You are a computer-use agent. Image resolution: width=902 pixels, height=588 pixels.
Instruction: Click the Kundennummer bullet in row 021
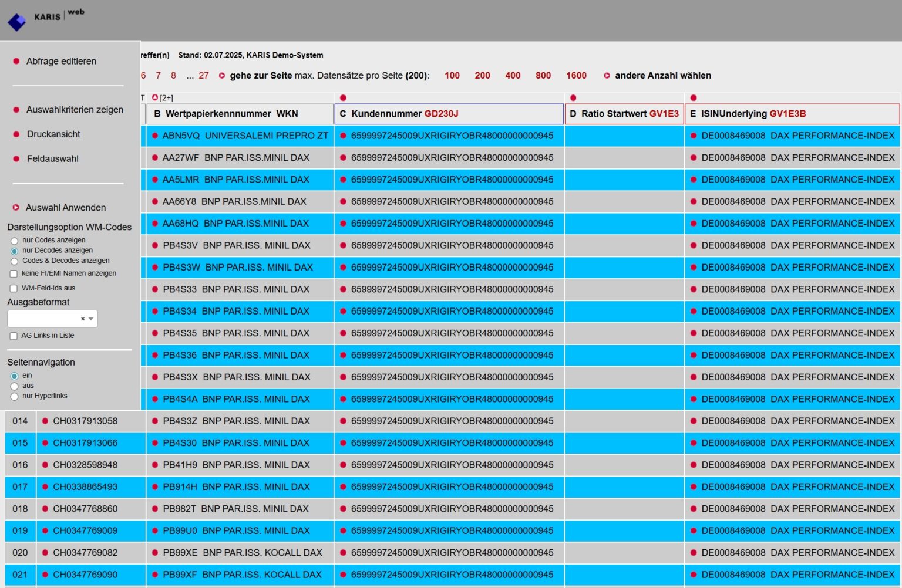[343, 575]
